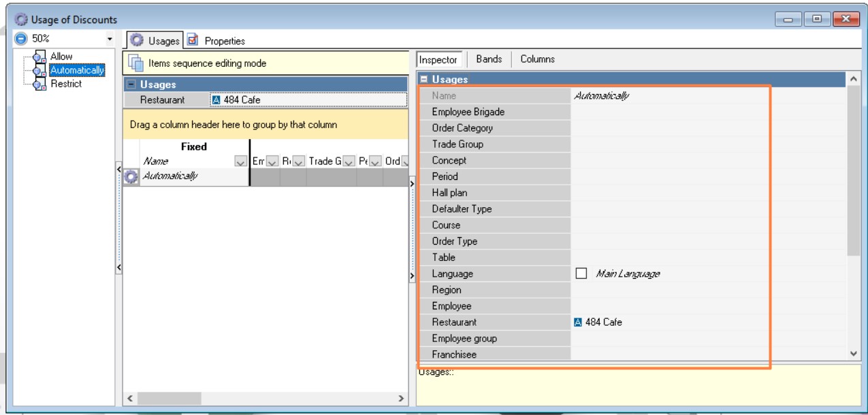Click the Properties tab checkmark icon
The height and width of the screenshot is (415, 868).
click(x=193, y=41)
